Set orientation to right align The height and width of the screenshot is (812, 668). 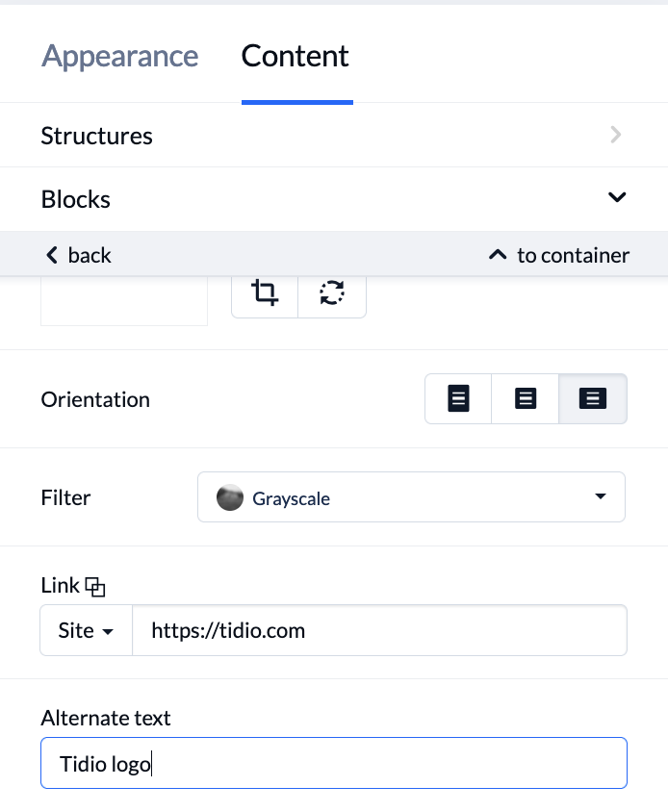tap(593, 398)
